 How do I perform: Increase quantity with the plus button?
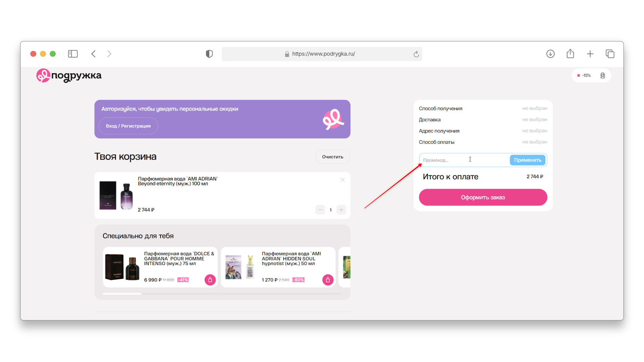(341, 210)
